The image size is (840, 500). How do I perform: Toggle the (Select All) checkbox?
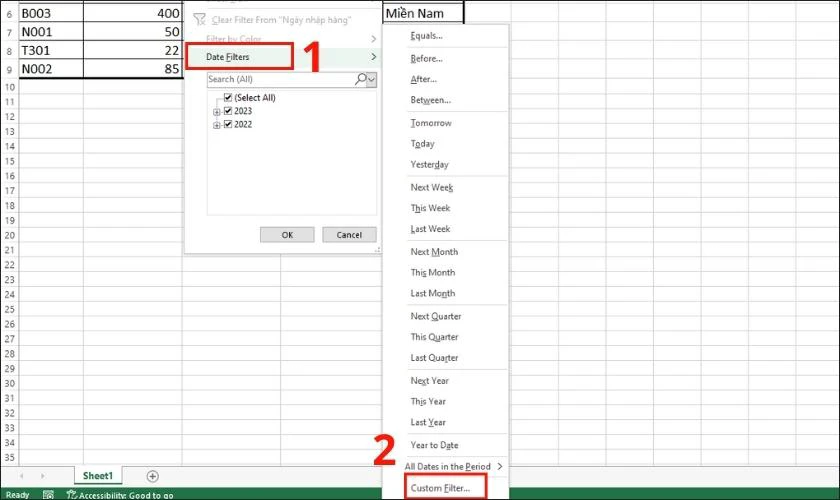coord(228,98)
